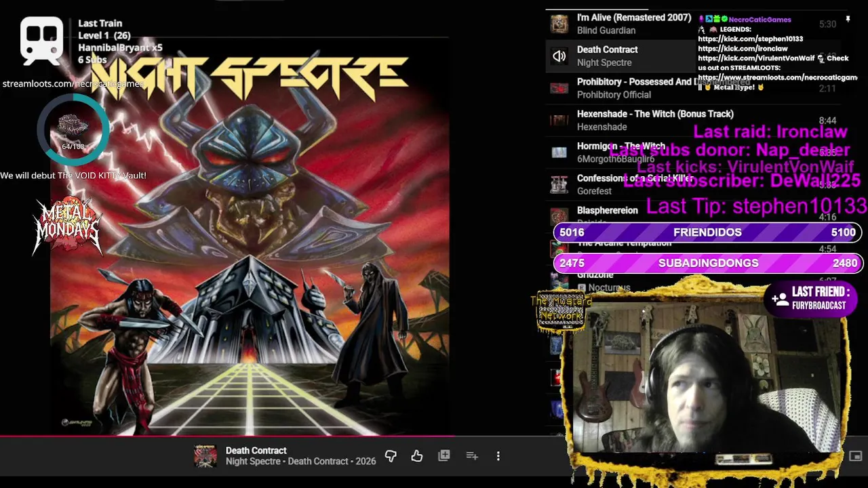Add Death Contract to playlist queue icon
868x488 pixels.
tap(472, 456)
